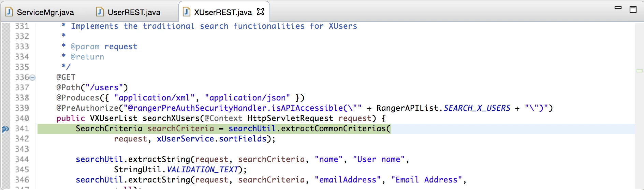Click the RangerAPIList class reference
Image resolution: width=644 pixels, height=190 pixels.
click(407, 108)
